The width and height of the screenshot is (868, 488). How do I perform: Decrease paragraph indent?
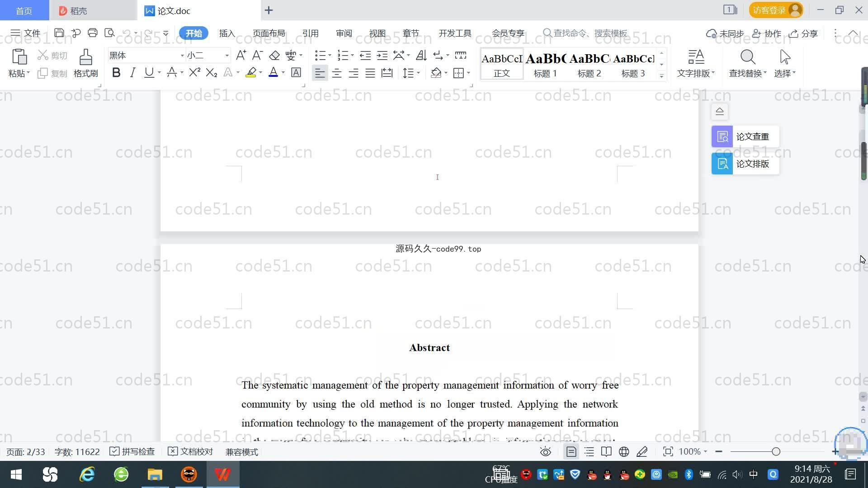point(365,55)
